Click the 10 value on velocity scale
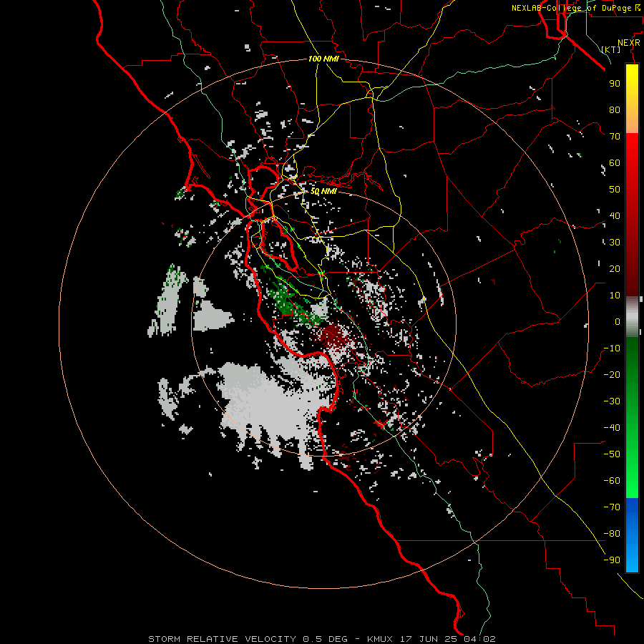Screen dimensions: 644x644 (x=615, y=296)
